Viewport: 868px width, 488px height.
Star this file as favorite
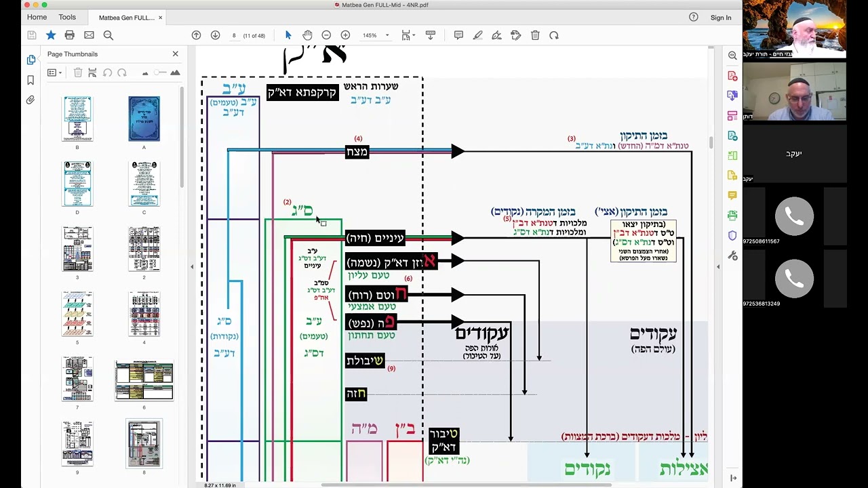coord(51,35)
